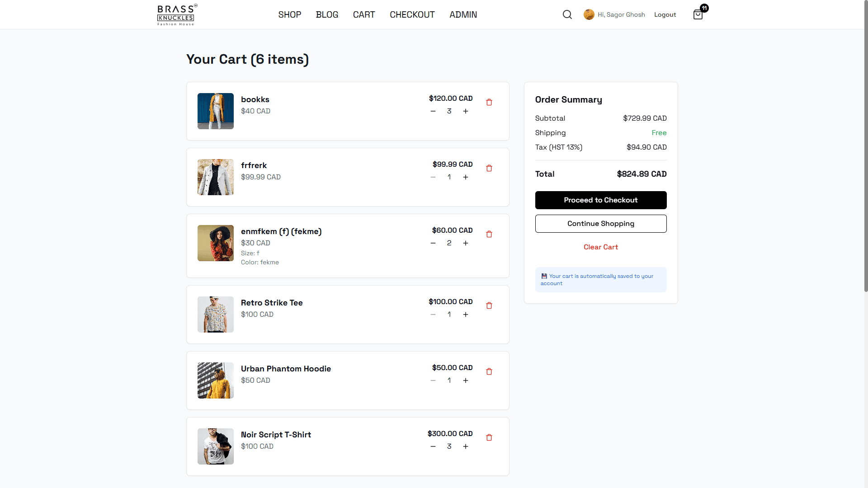Open the Retro Strike Tee thumbnail
Image resolution: width=868 pixels, height=488 pixels.
pyautogui.click(x=216, y=314)
